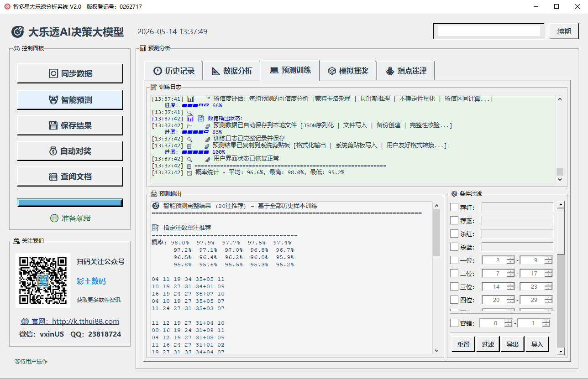Click the round status icon beside 准备就绪
The height and width of the screenshot is (379, 588).
[x=54, y=218]
